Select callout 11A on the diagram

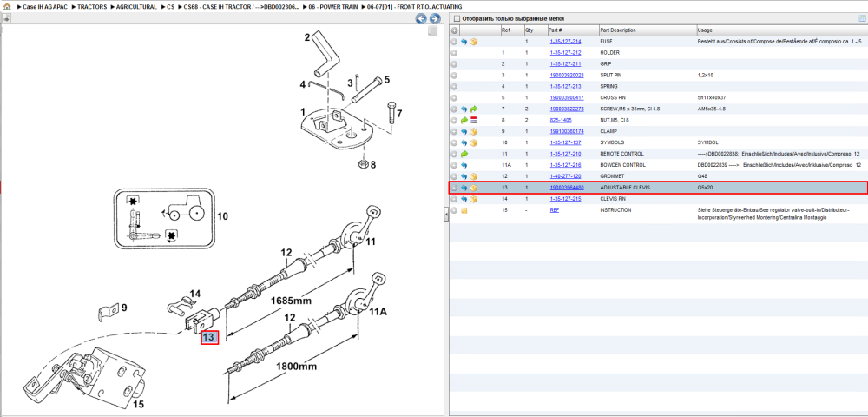click(378, 312)
